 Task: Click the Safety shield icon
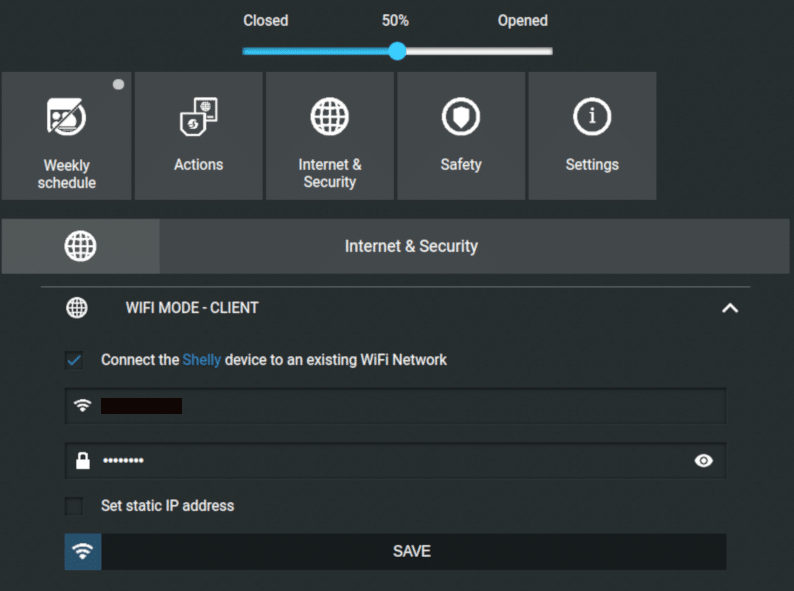[461, 116]
